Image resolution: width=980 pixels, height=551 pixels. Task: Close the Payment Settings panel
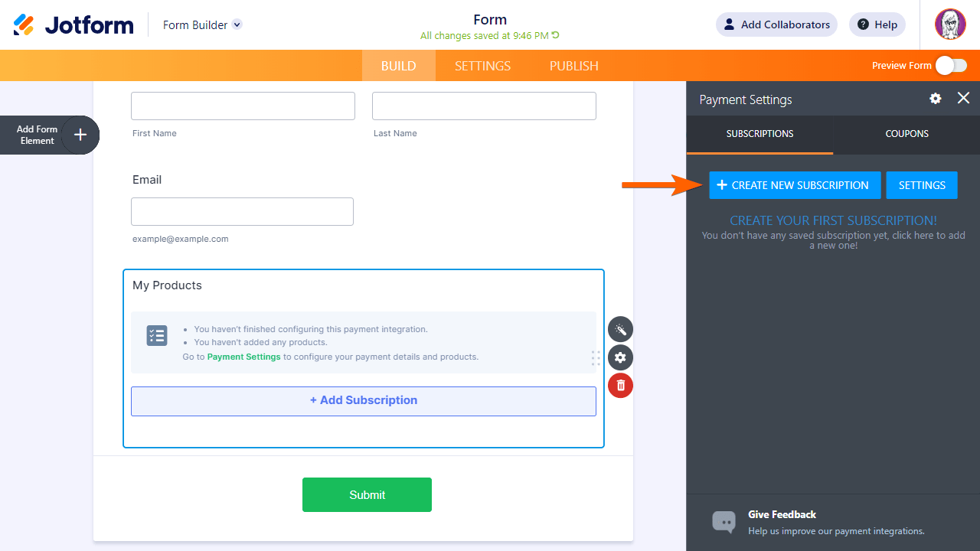(x=963, y=98)
